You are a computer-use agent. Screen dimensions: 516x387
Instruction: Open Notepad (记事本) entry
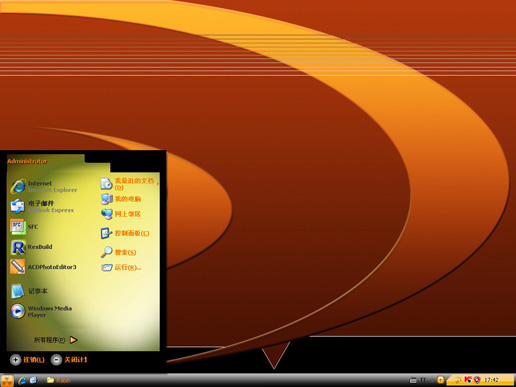pyautogui.click(x=29, y=291)
